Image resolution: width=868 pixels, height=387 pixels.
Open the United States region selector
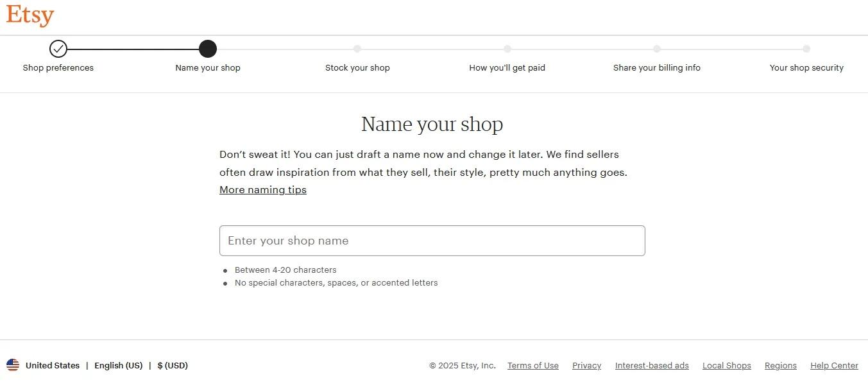[53, 366]
